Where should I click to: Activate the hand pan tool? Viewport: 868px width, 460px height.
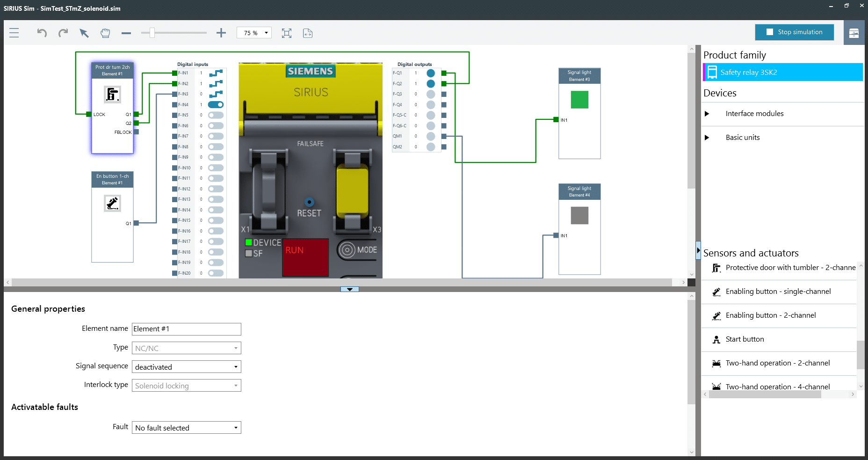(x=105, y=33)
